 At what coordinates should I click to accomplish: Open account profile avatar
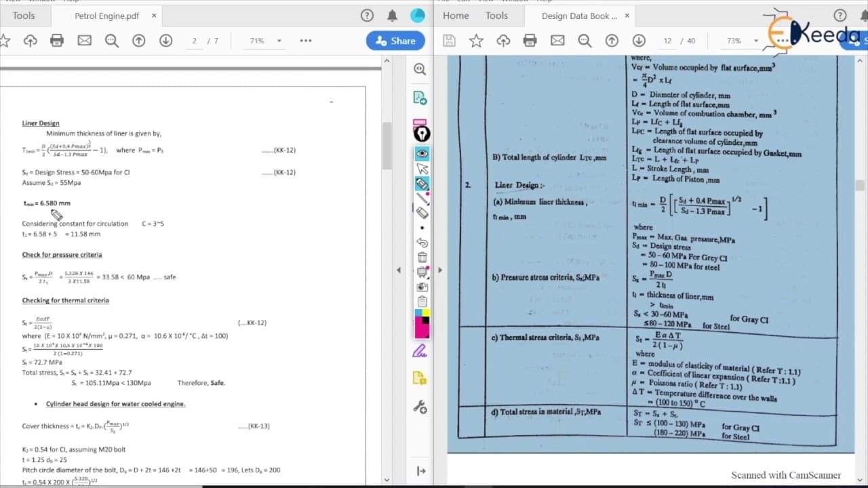tap(418, 16)
